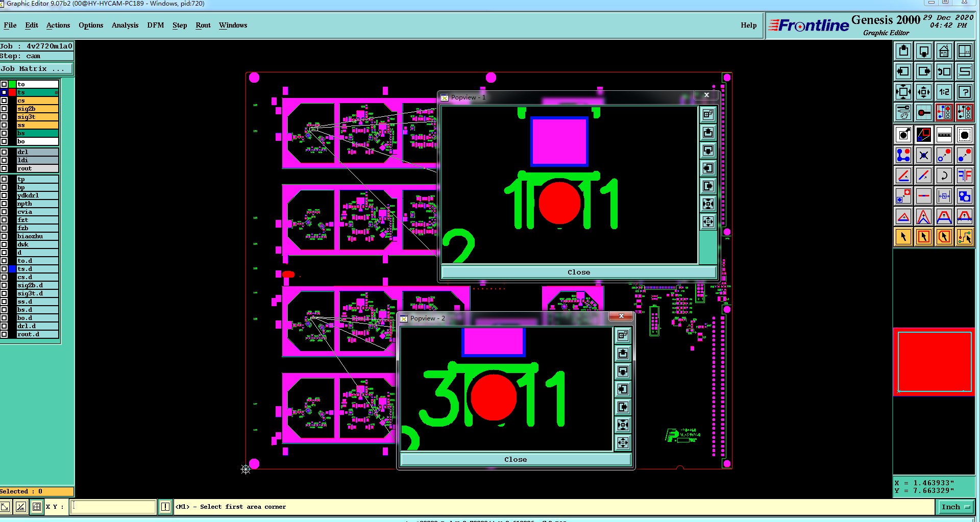This screenshot has height=522, width=980.
Task: Select layer name ldi in layer list
Action: 38,160
